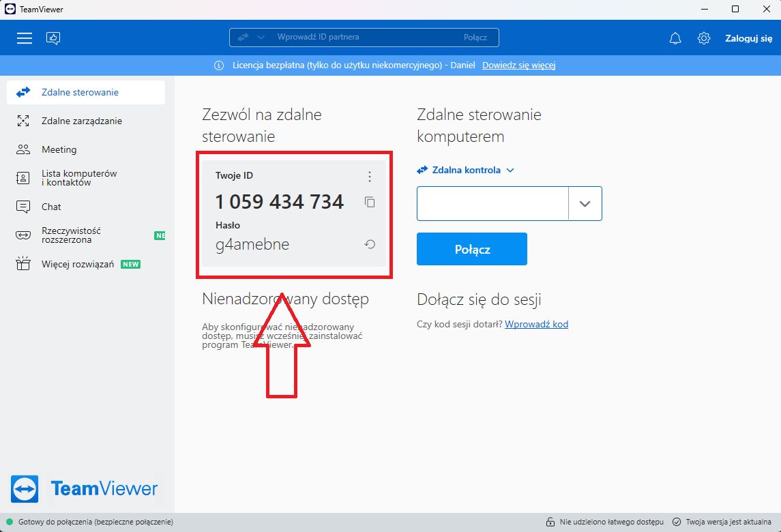The image size is (781, 532).
Task: Click the gift box icon
Action: click(23, 263)
